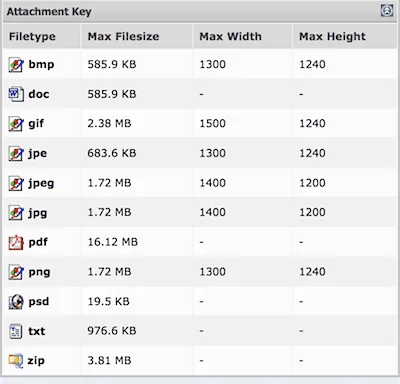Click the 1300 max width for bmp
Viewport: 400px width, 384px height.
tap(213, 64)
